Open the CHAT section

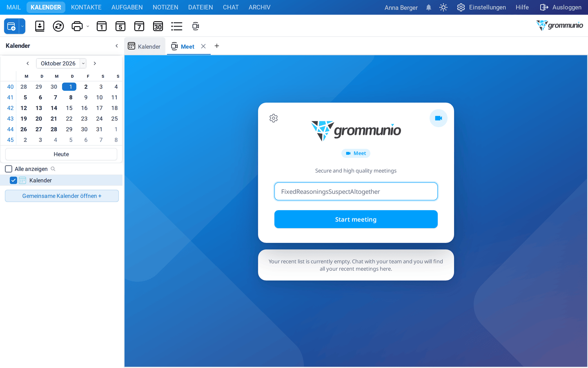click(231, 7)
